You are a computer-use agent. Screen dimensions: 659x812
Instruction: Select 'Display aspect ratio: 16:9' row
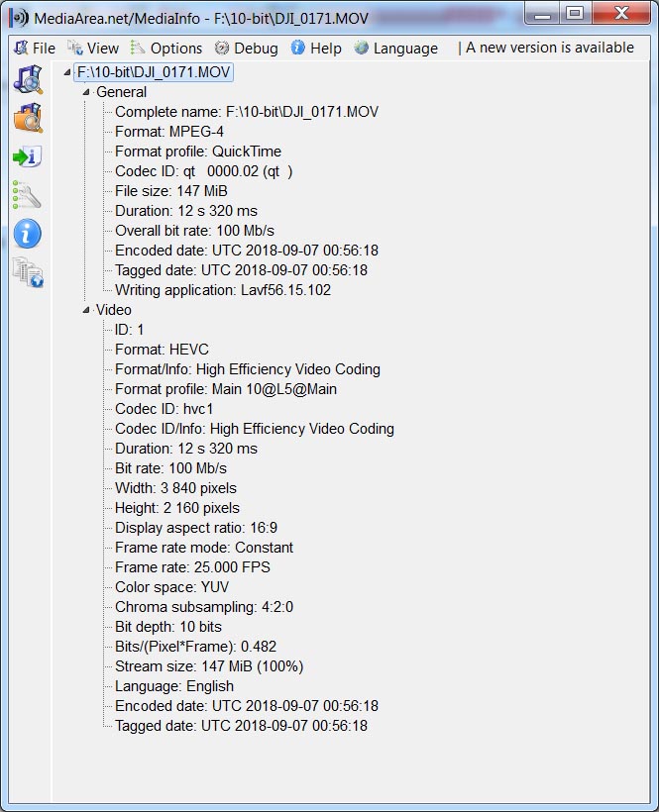click(x=196, y=528)
